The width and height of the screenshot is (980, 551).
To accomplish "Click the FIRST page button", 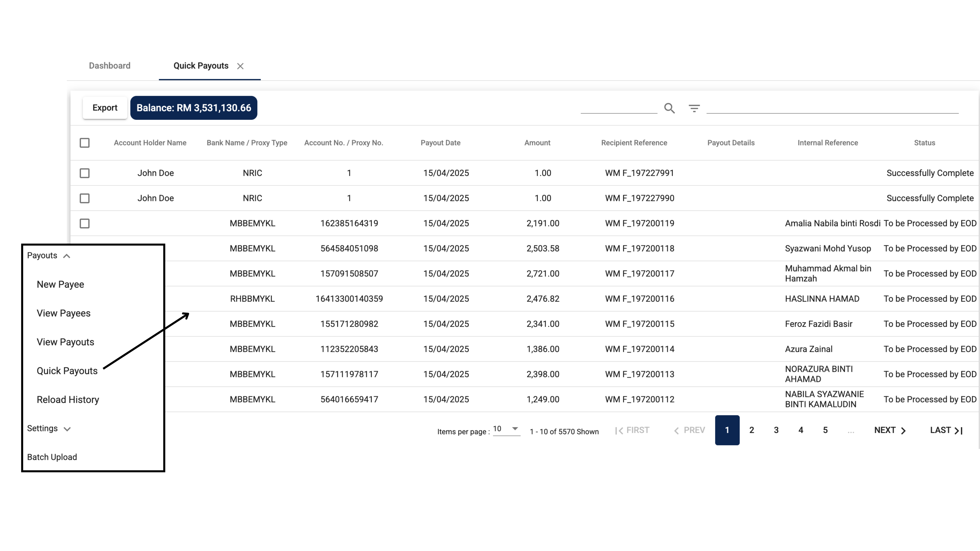I will 632,430.
